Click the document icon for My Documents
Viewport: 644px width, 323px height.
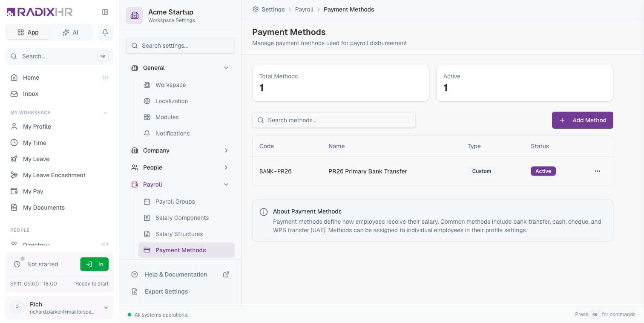pos(14,208)
